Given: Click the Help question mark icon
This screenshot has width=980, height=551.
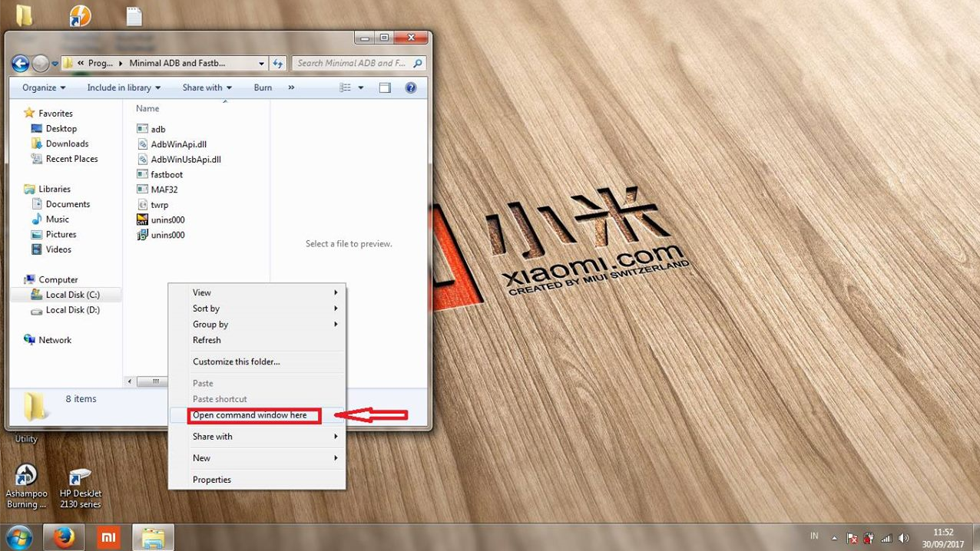Looking at the screenshot, I should pos(411,87).
